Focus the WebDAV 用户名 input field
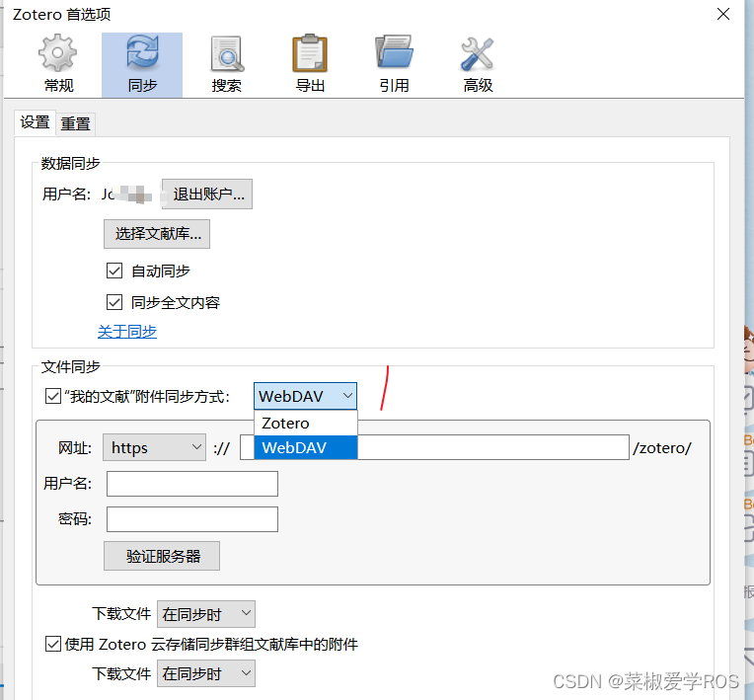Viewport: 754px width, 700px height. (x=192, y=484)
